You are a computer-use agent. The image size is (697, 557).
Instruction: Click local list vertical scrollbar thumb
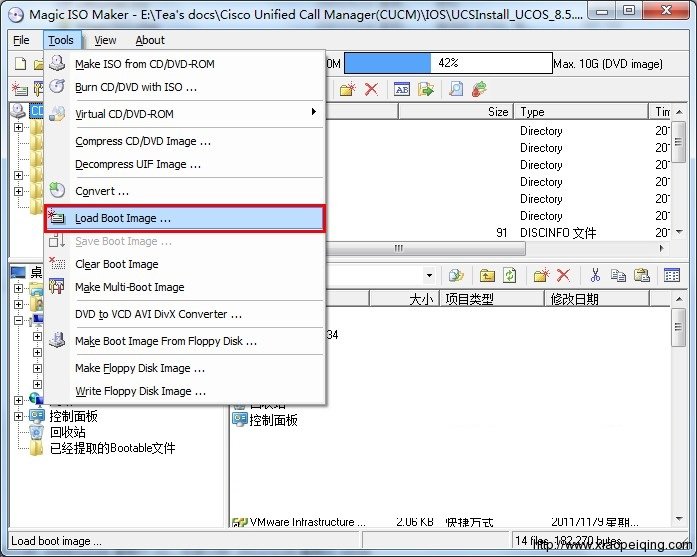(678, 328)
